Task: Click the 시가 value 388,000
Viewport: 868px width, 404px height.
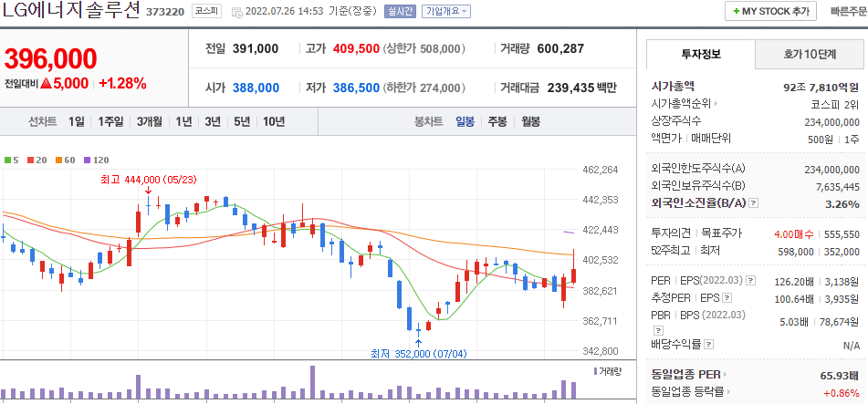Action: [x=256, y=88]
